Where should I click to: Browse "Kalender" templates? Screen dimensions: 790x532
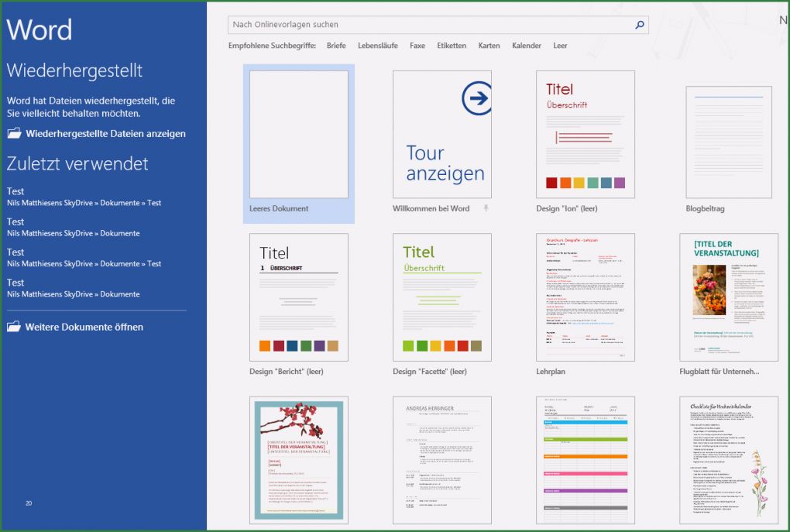point(527,46)
